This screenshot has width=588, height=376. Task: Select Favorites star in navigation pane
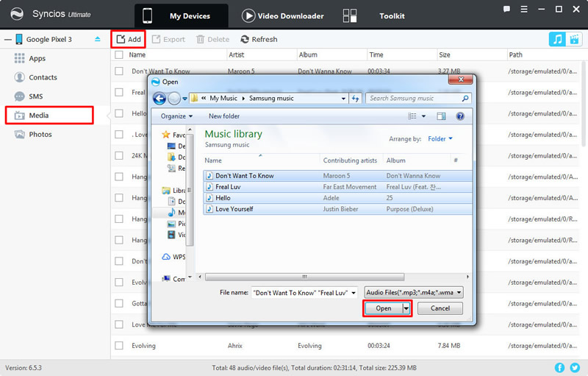[x=166, y=135]
